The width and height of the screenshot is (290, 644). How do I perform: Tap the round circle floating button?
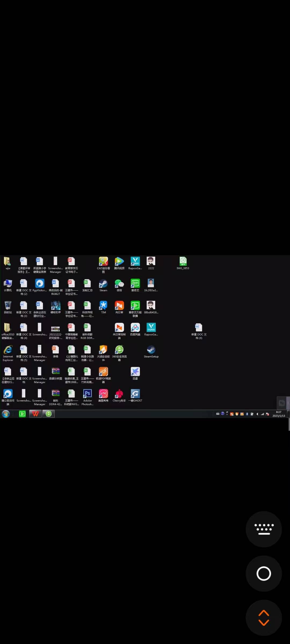point(264,574)
